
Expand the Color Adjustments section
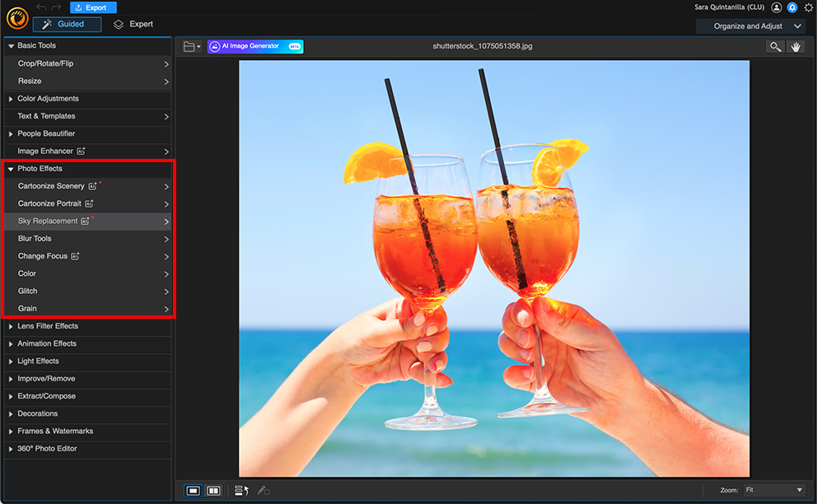51,98
